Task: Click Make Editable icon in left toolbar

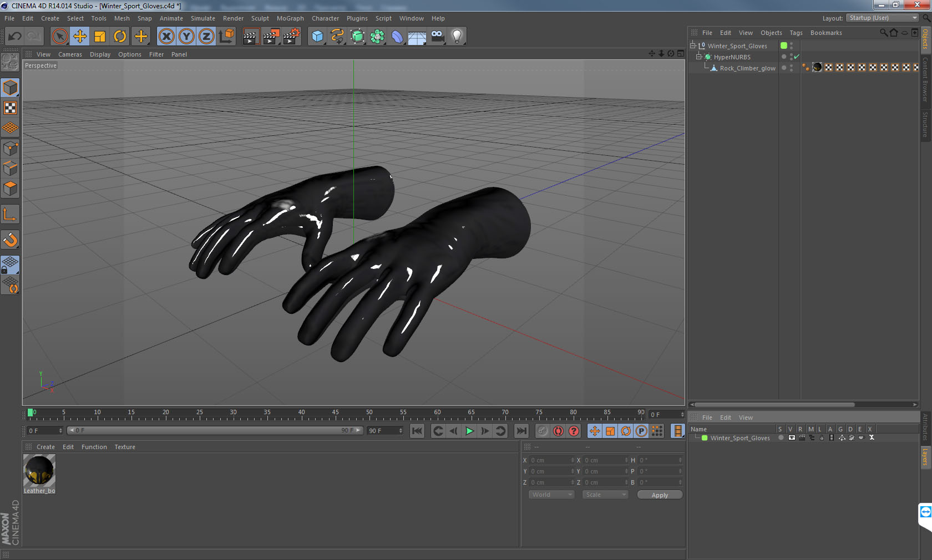Action: [x=10, y=62]
